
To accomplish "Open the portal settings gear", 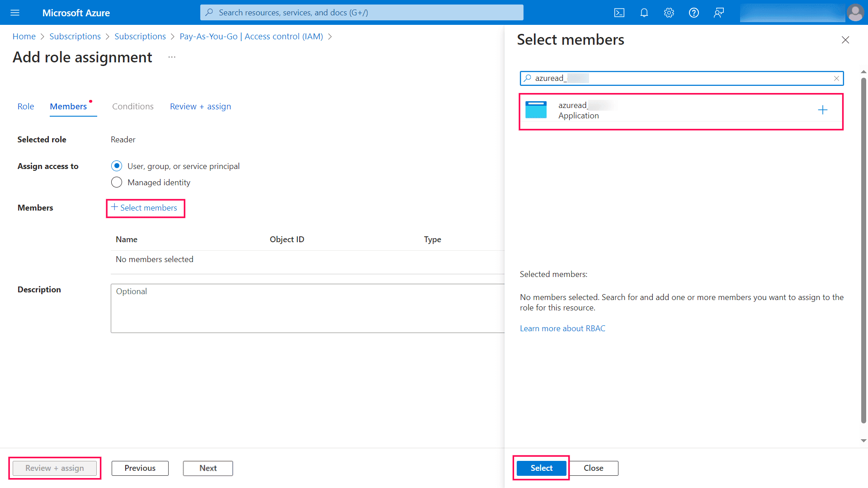I will (x=669, y=12).
